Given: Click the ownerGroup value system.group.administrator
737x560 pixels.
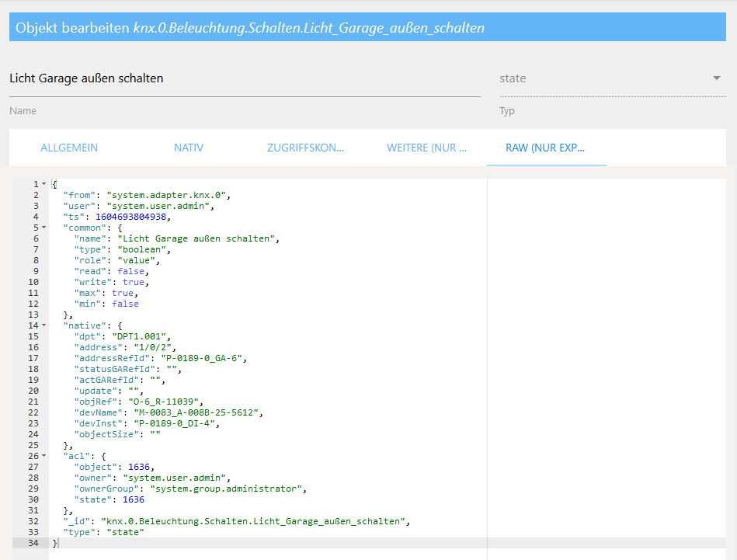Looking at the screenshot, I should [226, 489].
